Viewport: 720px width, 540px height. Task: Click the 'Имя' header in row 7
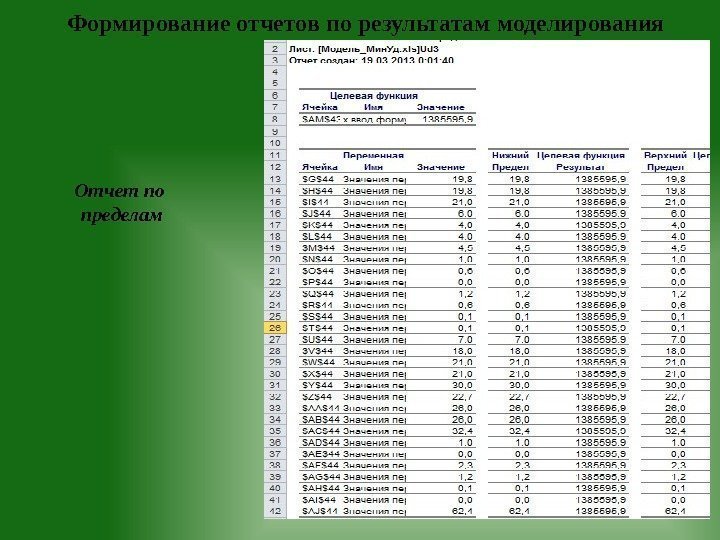point(373,107)
